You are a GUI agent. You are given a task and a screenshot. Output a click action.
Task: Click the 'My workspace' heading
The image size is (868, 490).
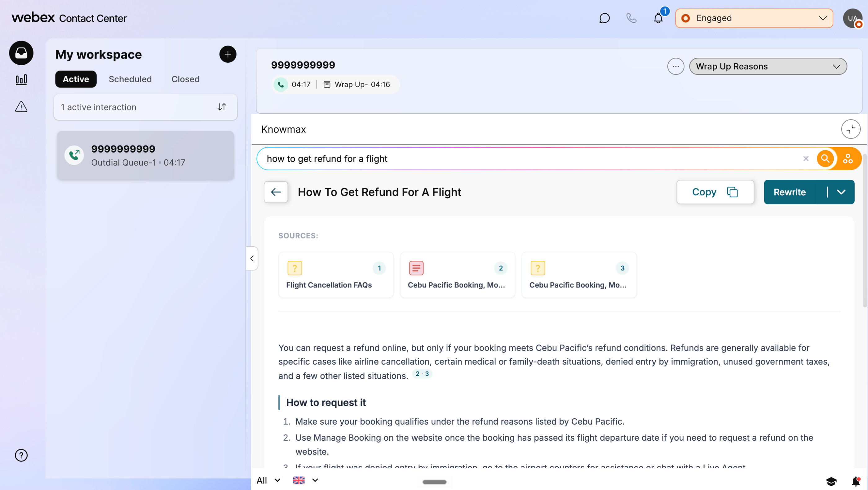(98, 54)
